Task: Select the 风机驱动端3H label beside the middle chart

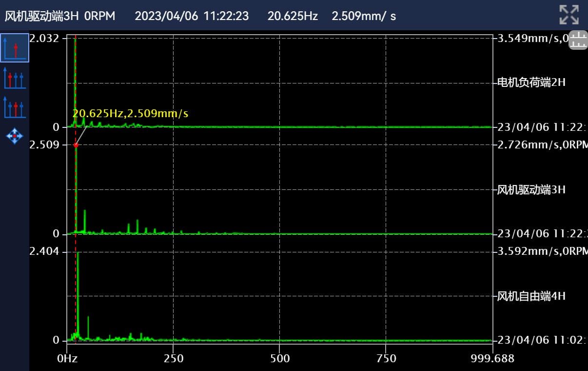Action: (x=531, y=189)
